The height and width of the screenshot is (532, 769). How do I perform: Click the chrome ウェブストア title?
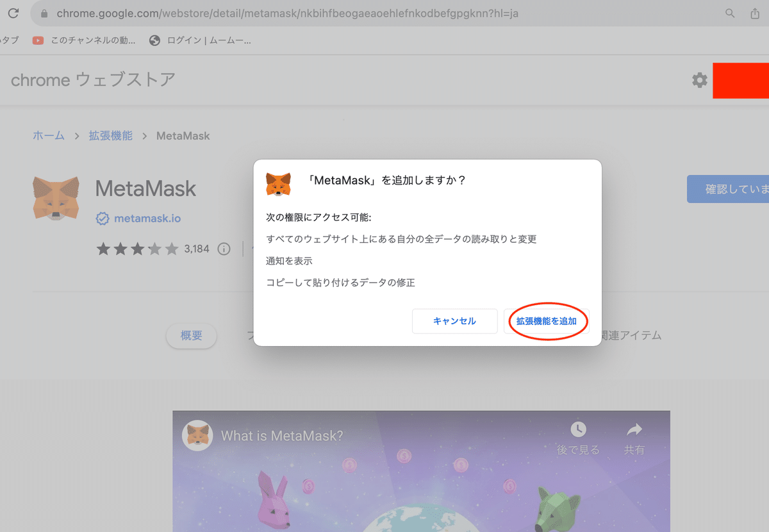[93, 80]
